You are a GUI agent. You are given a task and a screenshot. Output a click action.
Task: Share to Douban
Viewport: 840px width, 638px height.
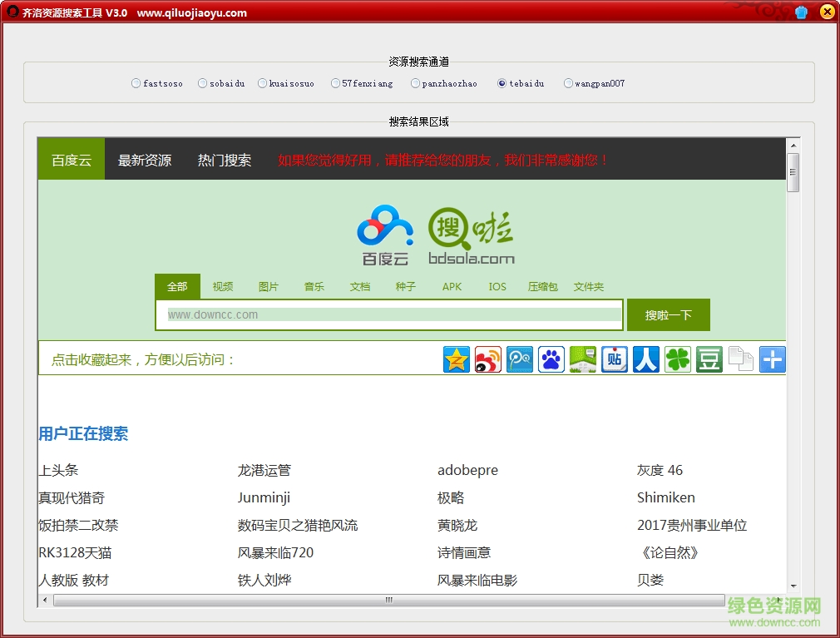pyautogui.click(x=709, y=359)
